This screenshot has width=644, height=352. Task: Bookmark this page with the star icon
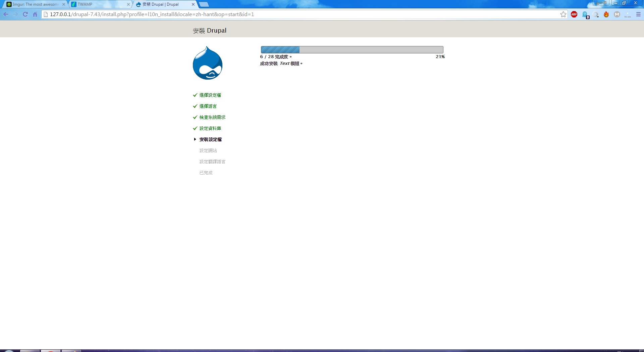pos(563,14)
